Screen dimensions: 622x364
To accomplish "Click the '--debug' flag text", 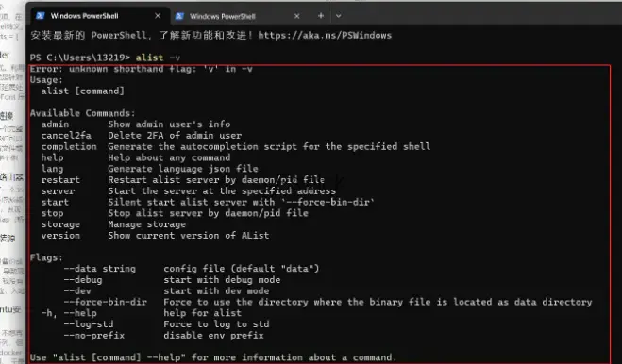I will [83, 280].
